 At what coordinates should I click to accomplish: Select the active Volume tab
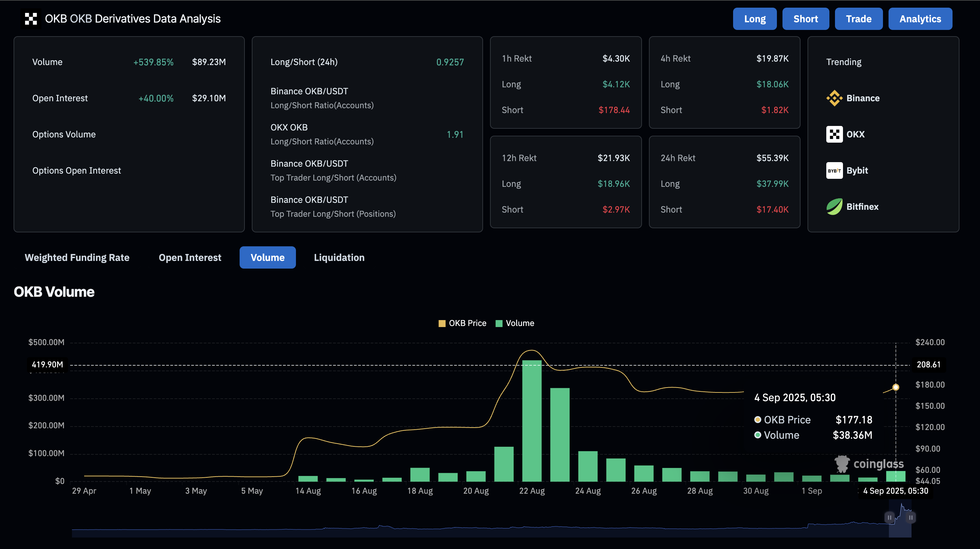tap(267, 258)
